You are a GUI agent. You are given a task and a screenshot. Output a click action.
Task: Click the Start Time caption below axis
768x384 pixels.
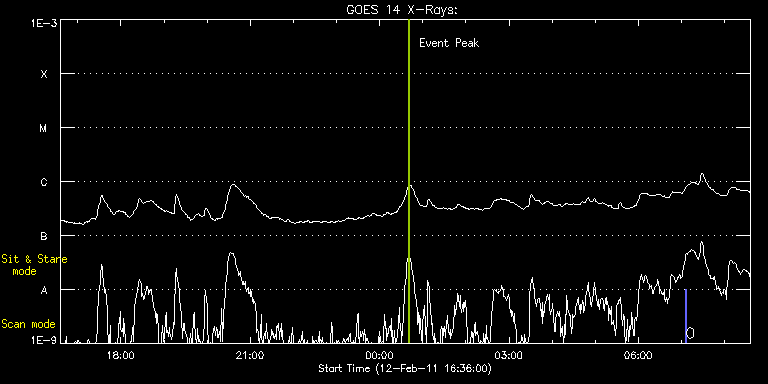(x=405, y=368)
